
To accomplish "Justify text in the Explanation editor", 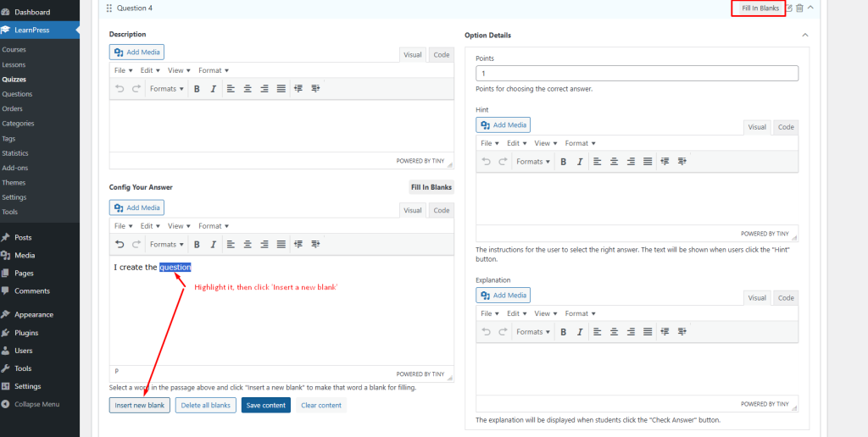I will 648,332.
